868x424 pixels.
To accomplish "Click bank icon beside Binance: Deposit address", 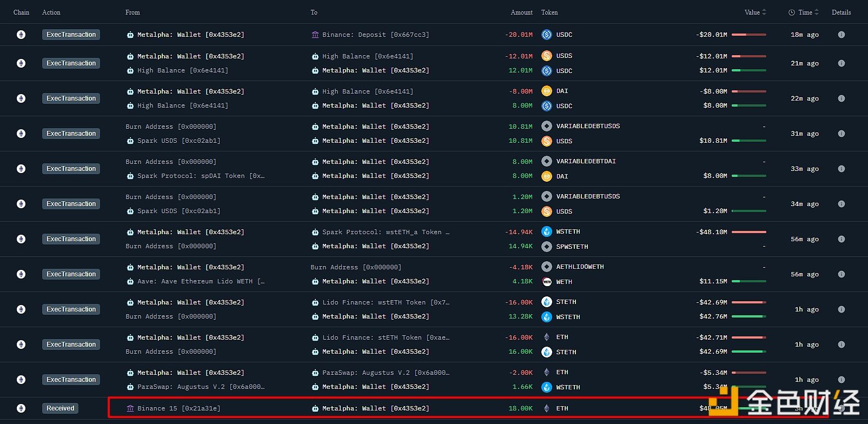I will pyautogui.click(x=315, y=35).
